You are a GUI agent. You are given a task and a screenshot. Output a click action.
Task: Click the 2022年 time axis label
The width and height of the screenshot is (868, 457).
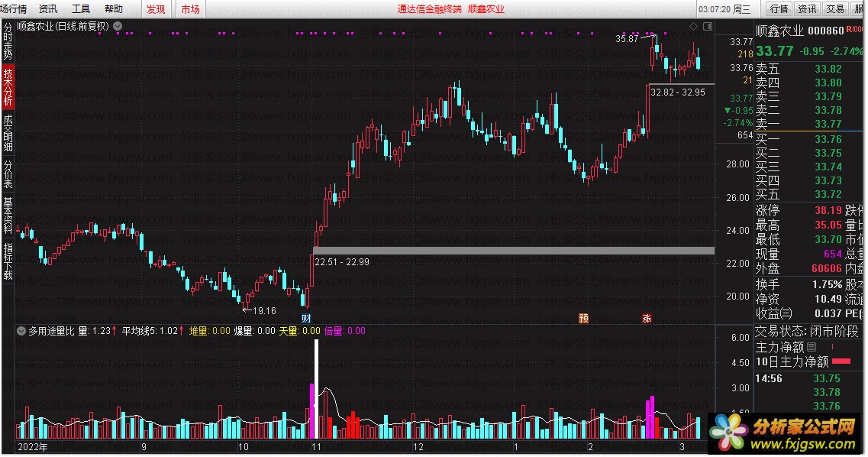33,447
